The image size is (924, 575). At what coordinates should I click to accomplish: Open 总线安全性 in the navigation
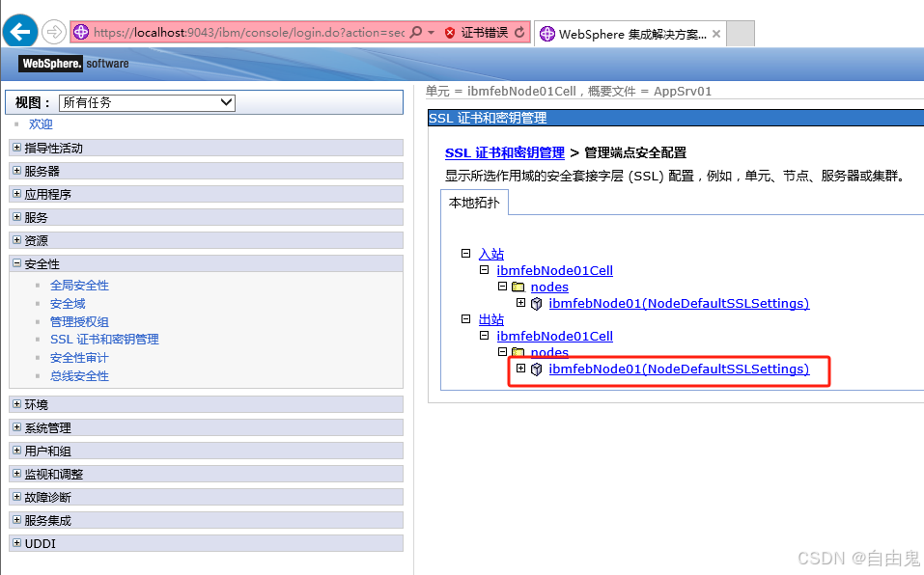[x=79, y=376]
